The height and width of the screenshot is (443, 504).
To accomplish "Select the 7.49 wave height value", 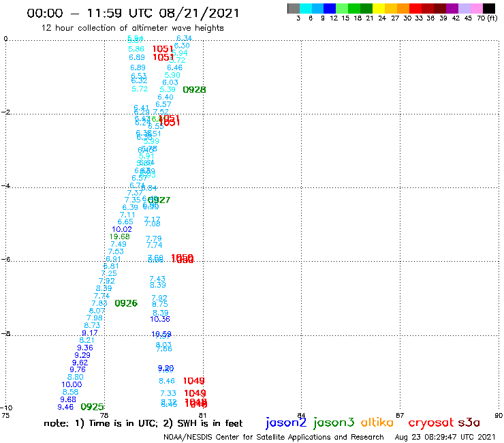I will [119, 244].
